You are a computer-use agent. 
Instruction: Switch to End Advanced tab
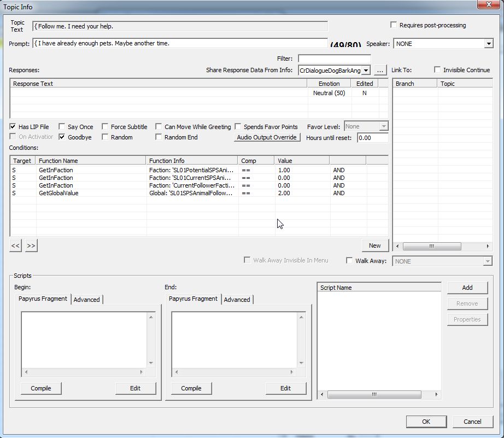click(x=237, y=300)
